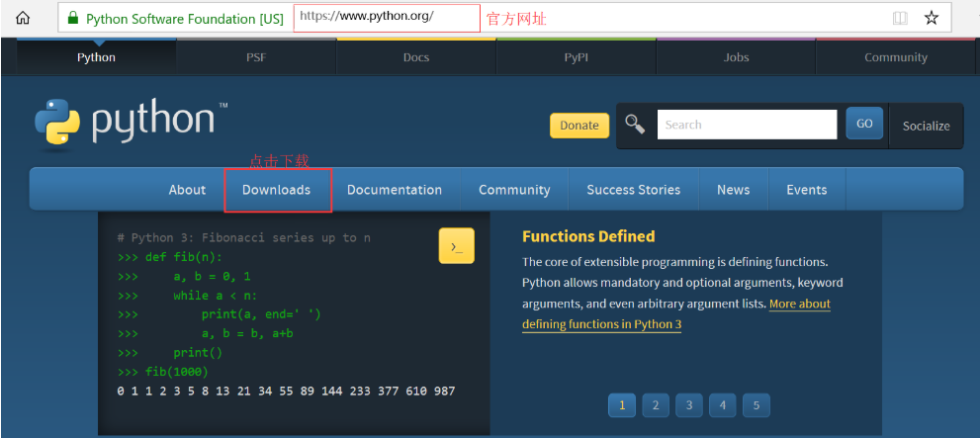Click the Donate button
This screenshot has width=980, height=438.
(x=579, y=125)
